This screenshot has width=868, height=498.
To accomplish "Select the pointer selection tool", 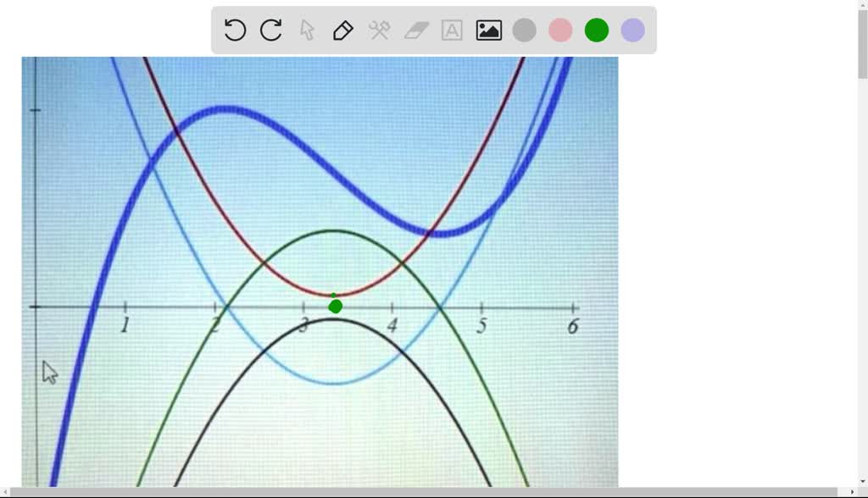I will pyautogui.click(x=307, y=30).
